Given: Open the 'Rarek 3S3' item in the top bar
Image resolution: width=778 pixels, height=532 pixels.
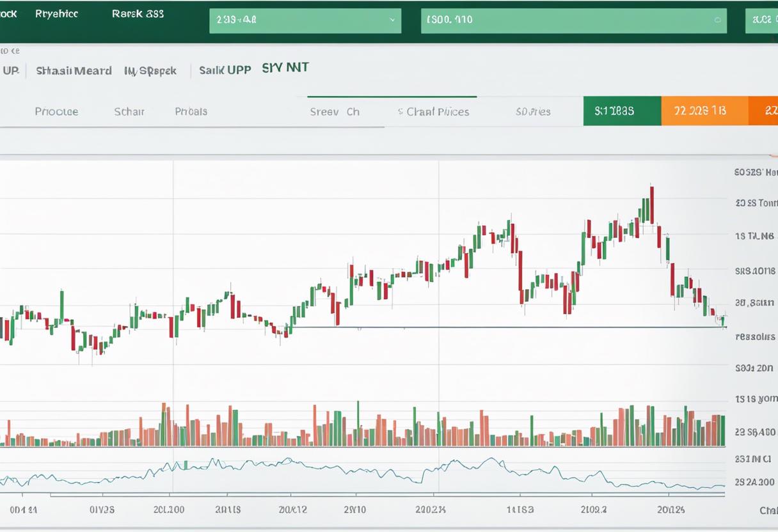Looking at the screenshot, I should 138,13.
